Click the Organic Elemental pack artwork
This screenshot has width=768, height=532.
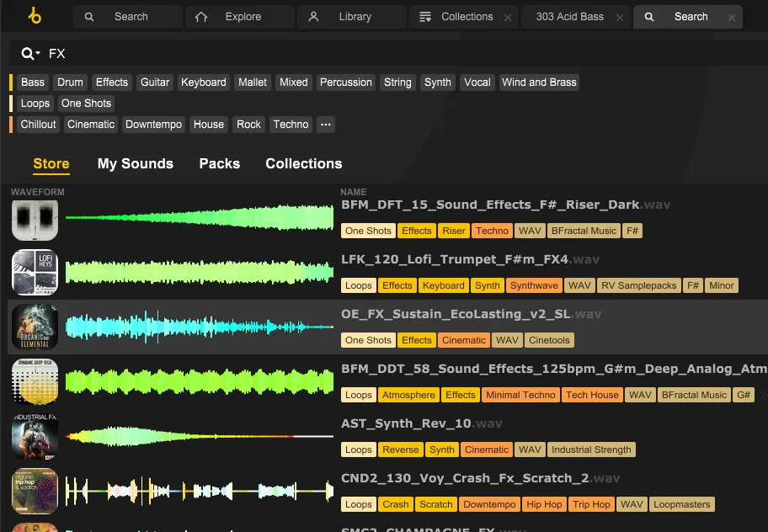pos(35,327)
